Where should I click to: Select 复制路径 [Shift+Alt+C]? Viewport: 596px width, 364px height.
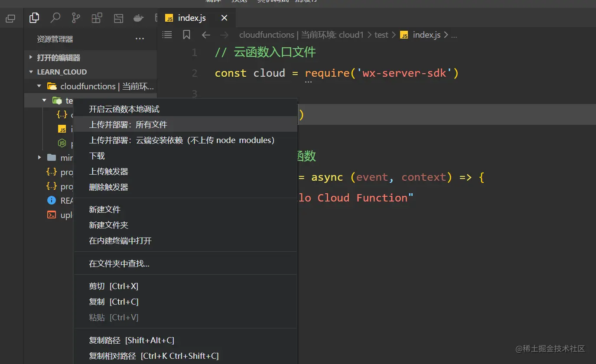(x=186, y=341)
